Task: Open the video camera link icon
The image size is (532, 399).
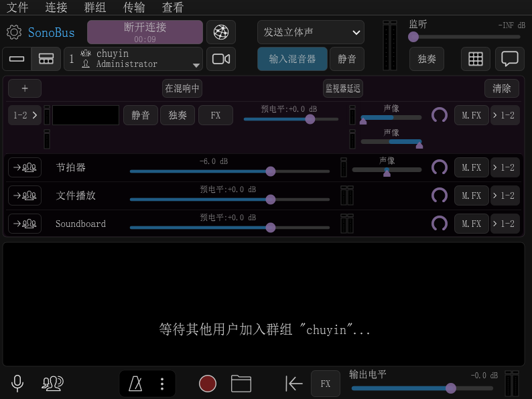Action: pyautogui.click(x=221, y=59)
